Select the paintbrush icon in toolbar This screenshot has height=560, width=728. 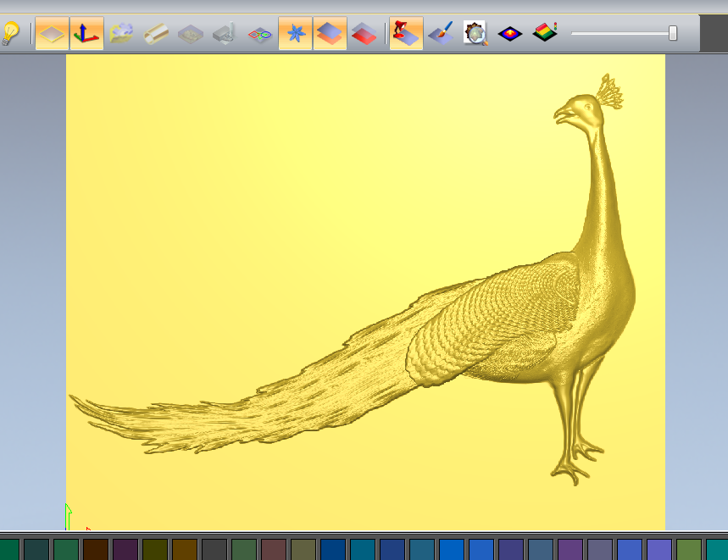(441, 34)
